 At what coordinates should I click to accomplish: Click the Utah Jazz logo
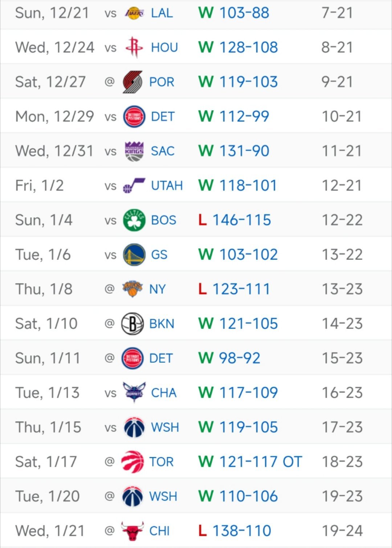pyautogui.click(x=134, y=186)
